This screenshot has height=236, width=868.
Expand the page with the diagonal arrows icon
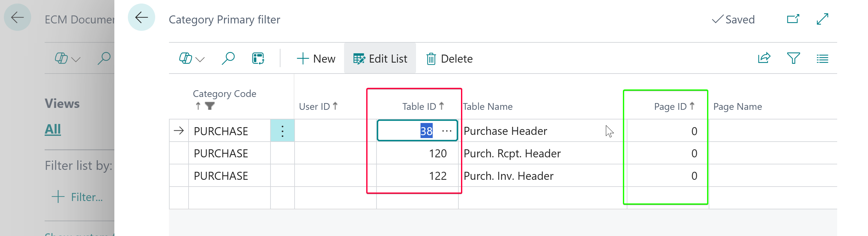tap(822, 19)
